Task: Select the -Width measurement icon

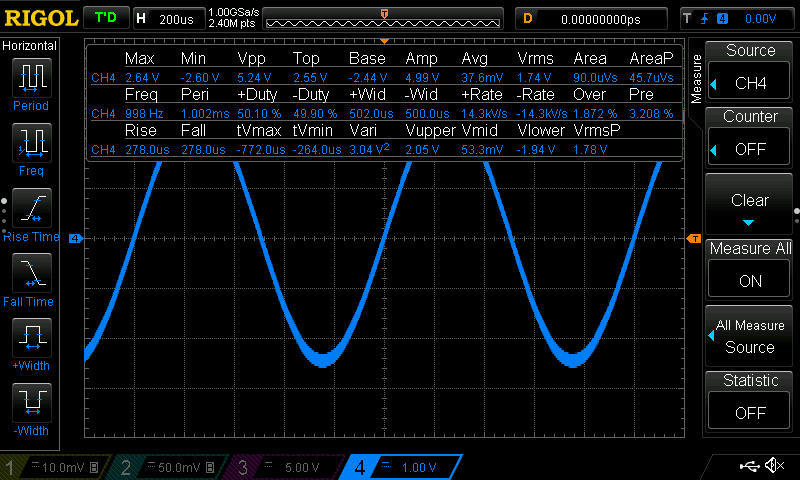Action: (31, 402)
